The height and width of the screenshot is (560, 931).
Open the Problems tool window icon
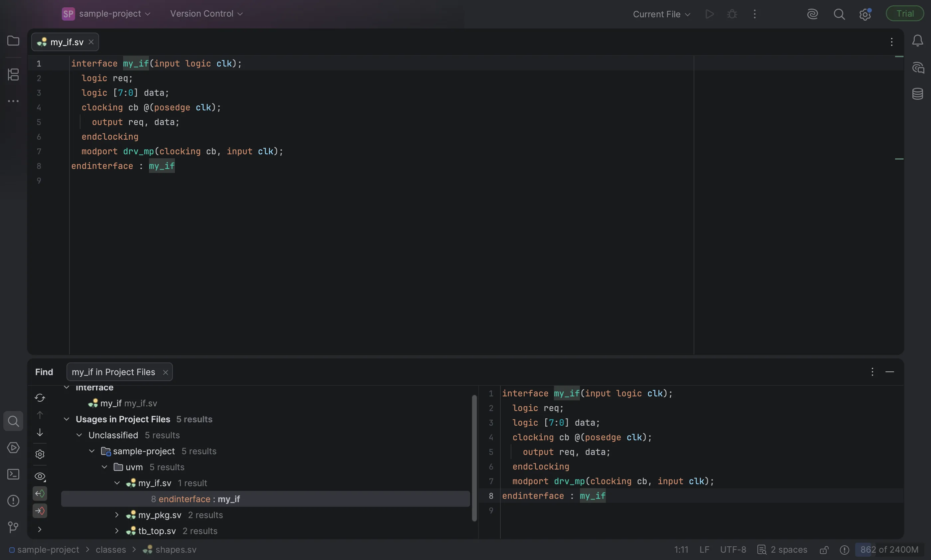(13, 501)
